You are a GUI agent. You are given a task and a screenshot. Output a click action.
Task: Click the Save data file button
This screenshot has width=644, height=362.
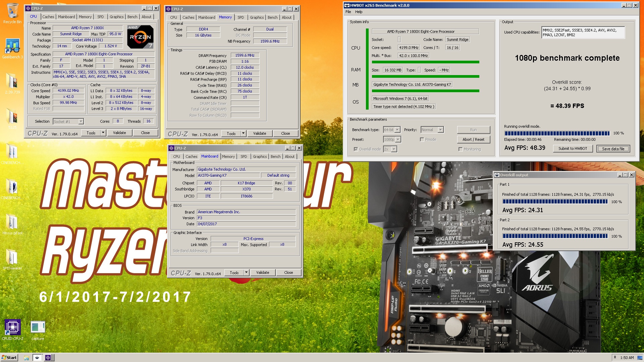point(613,149)
